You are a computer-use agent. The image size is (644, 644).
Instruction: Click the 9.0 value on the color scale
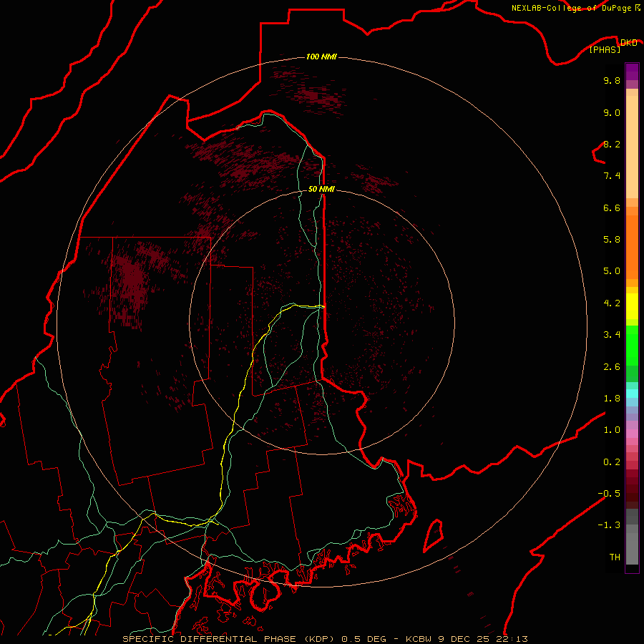tap(612, 112)
